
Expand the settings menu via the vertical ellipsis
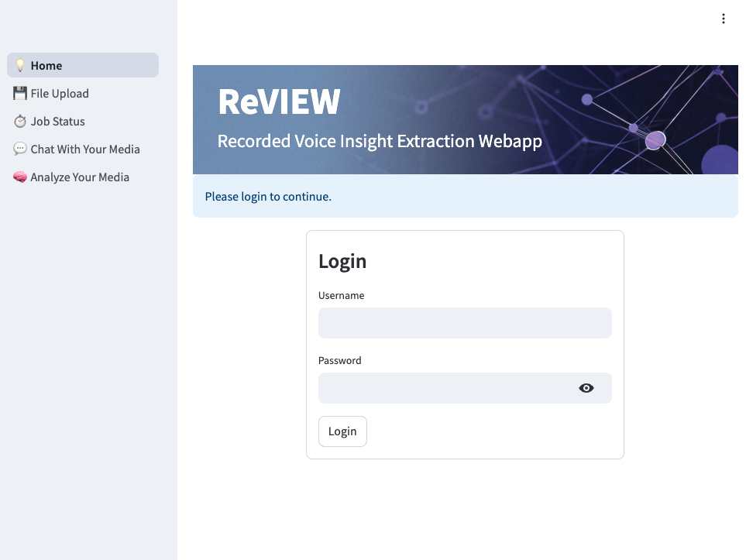tap(724, 18)
